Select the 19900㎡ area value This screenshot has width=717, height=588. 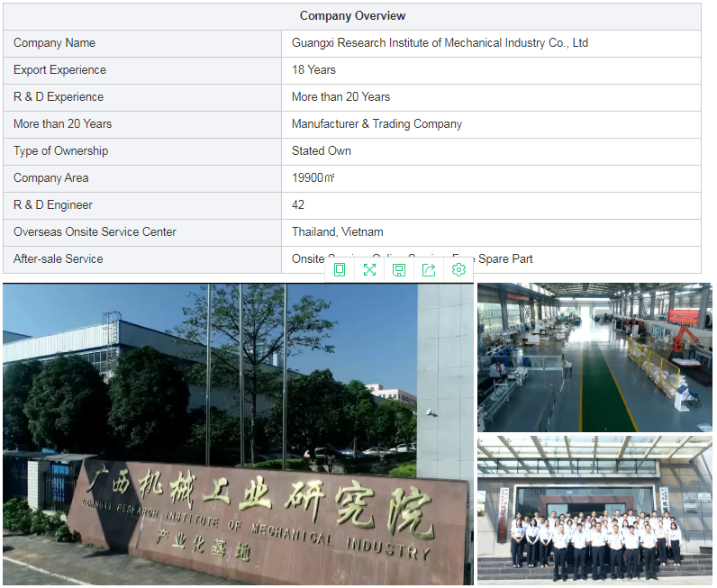(313, 178)
